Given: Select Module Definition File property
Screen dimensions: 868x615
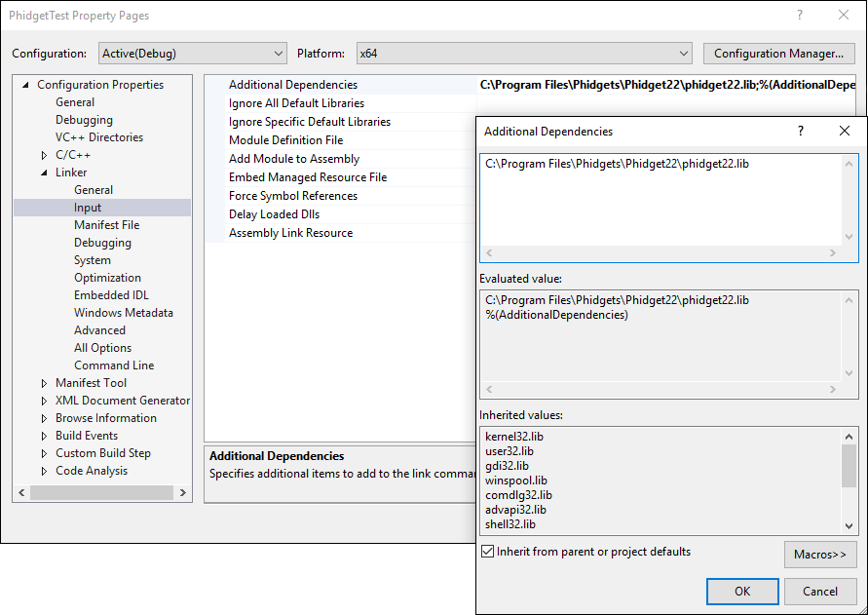Looking at the screenshot, I should pos(340,140).
